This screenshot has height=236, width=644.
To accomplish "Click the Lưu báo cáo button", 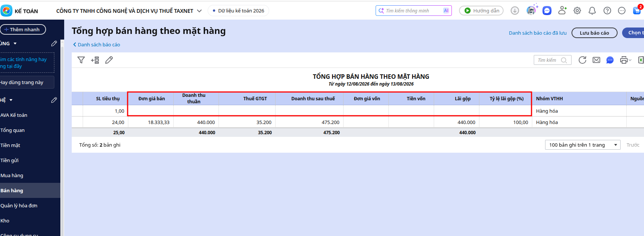I will tap(594, 33).
